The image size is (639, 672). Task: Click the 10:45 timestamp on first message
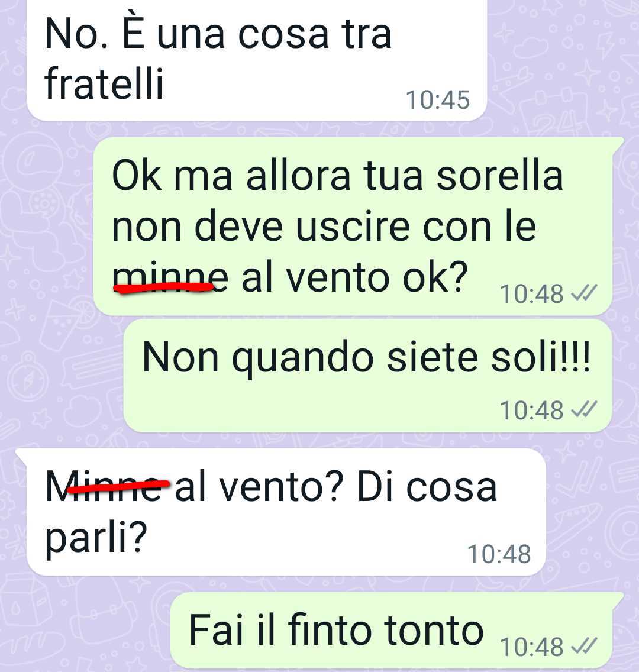[438, 99]
